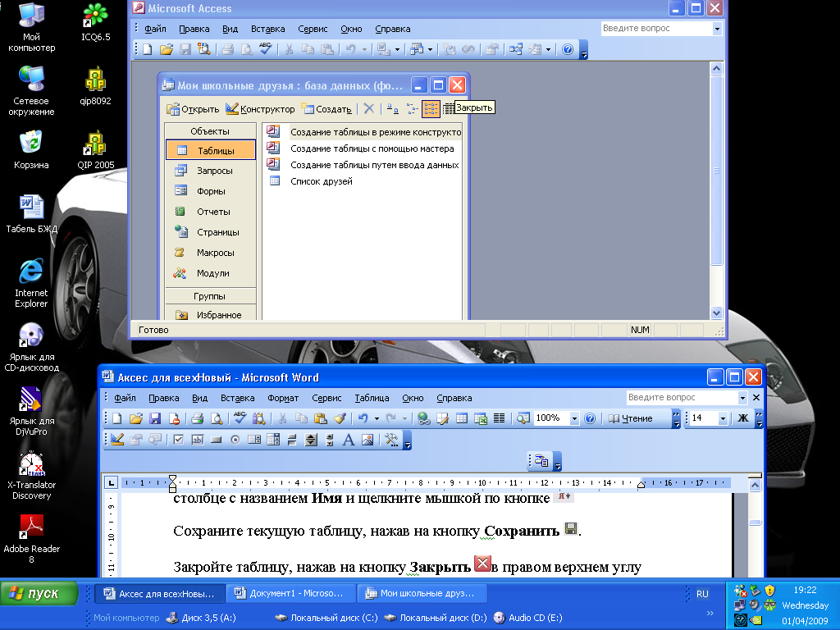This screenshot has width=840, height=630.
Task: Click the Print icon in Word toolbar
Action: pos(197,418)
